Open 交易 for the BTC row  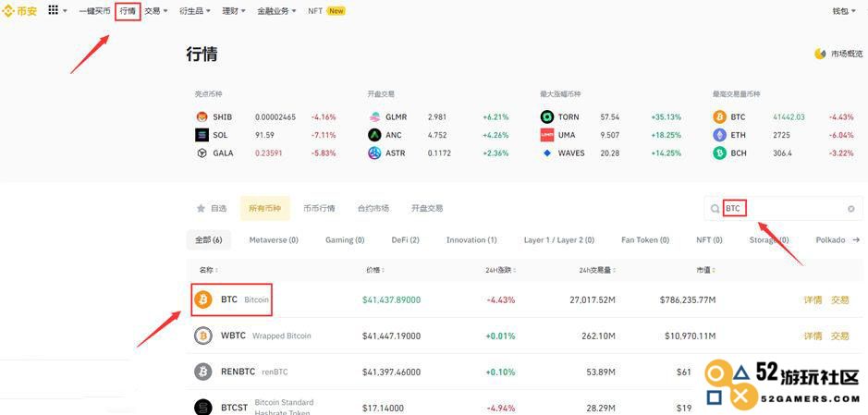[x=839, y=299]
